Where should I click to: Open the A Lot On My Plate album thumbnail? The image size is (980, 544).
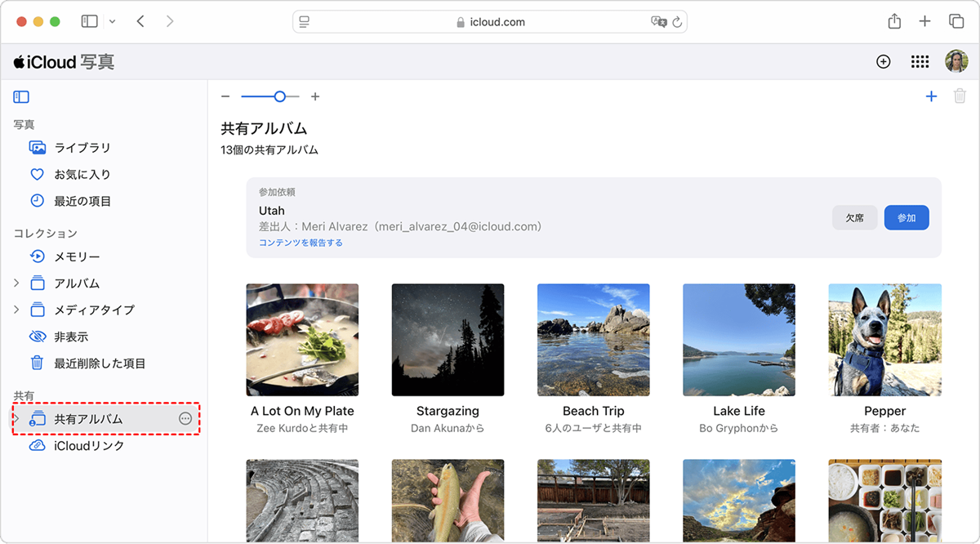point(302,340)
